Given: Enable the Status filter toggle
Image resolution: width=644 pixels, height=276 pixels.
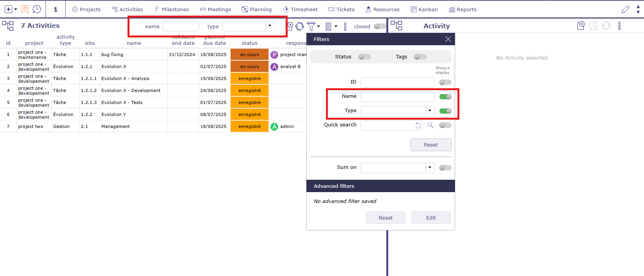Looking at the screenshot, I should [364, 57].
